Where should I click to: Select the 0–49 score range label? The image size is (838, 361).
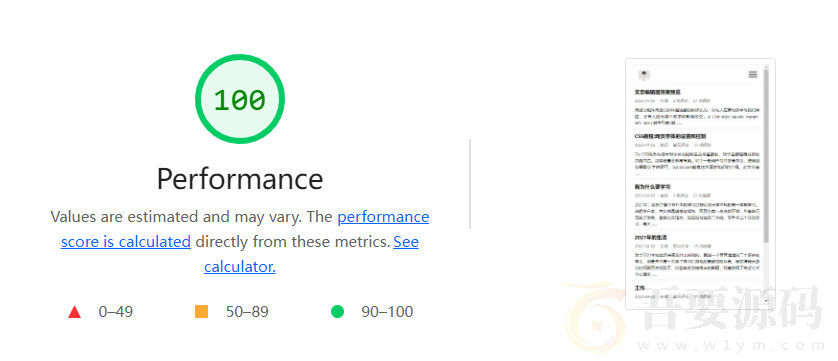[115, 312]
